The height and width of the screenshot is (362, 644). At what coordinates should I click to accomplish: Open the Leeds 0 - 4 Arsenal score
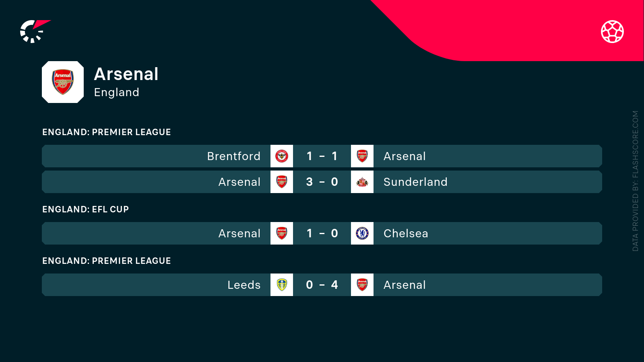click(x=322, y=285)
